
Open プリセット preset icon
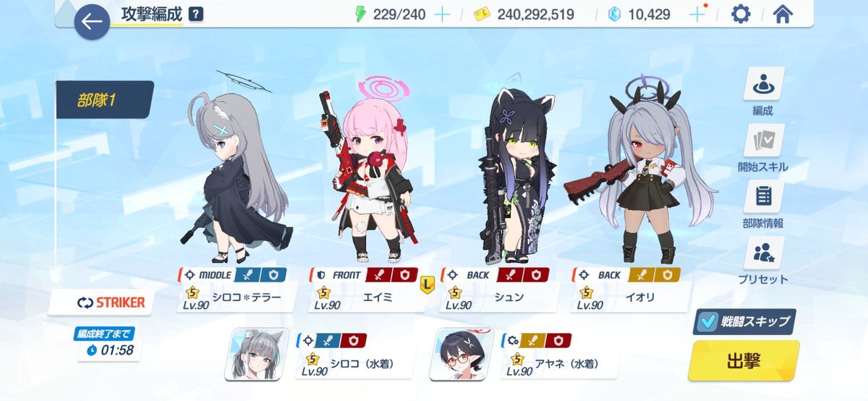764,261
